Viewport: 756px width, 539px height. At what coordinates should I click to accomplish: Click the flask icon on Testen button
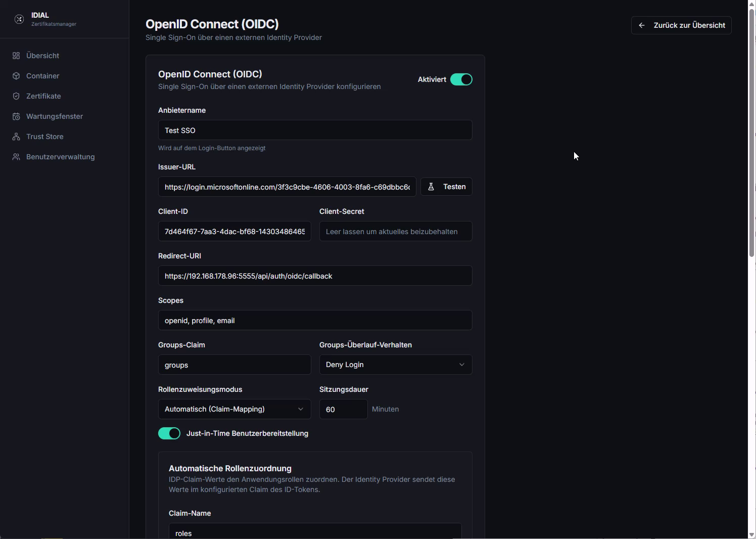coord(431,187)
